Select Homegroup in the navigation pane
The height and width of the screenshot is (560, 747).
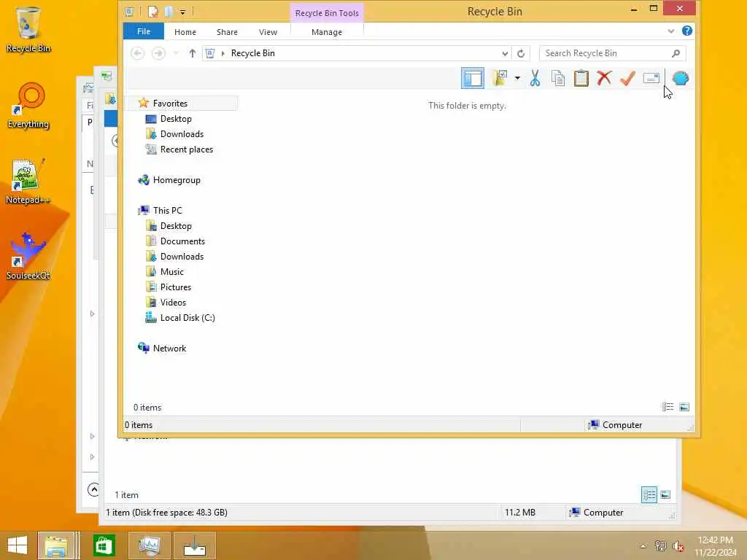[x=177, y=180]
